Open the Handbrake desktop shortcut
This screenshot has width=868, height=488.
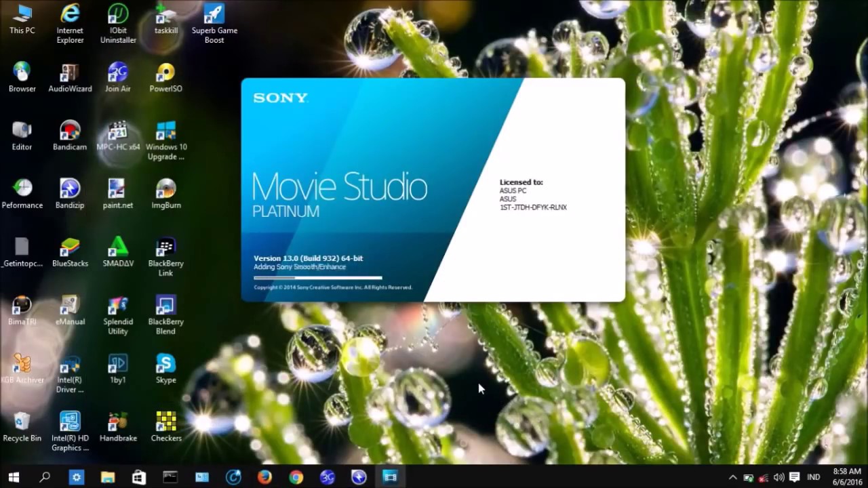tap(118, 428)
